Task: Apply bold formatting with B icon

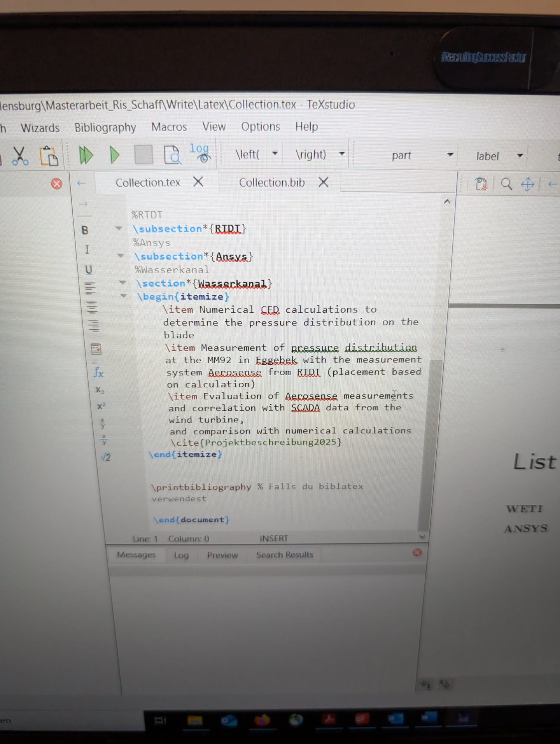Action: [x=85, y=230]
